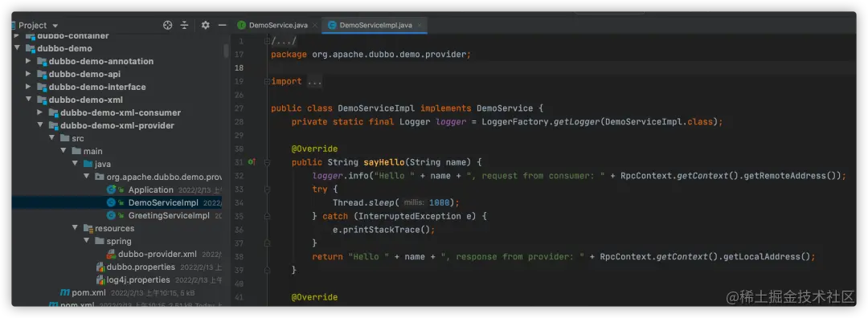
Task: Select DemoServiceImpl in the project tree
Action: pos(163,203)
